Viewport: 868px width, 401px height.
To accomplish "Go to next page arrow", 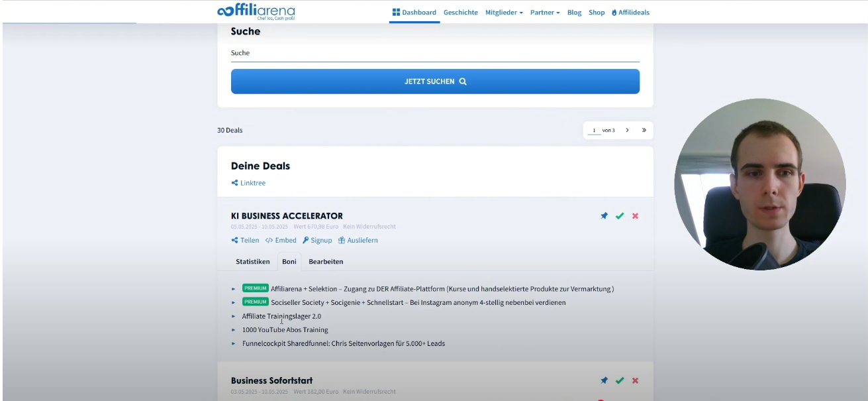I will [627, 131].
